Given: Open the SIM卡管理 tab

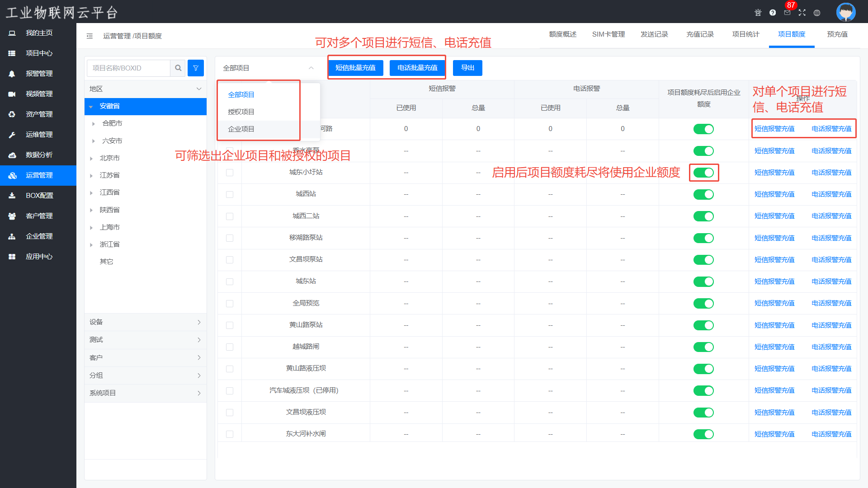Looking at the screenshot, I should [609, 34].
